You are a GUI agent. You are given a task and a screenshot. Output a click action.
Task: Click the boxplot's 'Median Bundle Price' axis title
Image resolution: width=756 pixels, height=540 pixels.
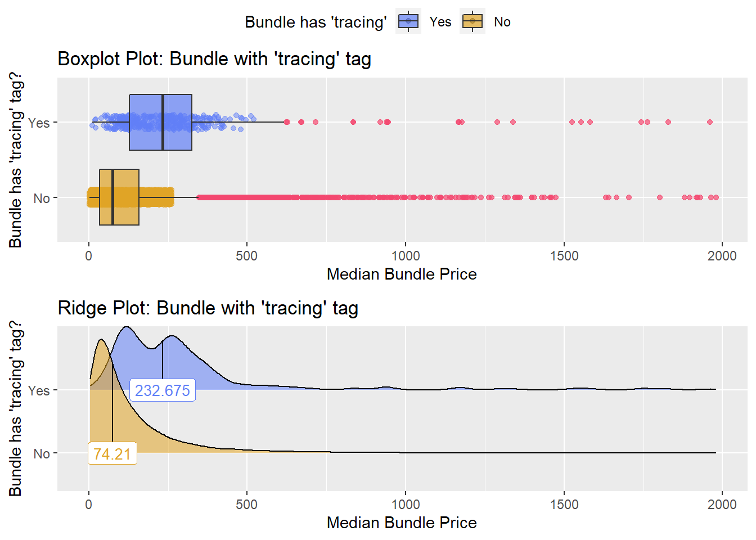point(402,274)
